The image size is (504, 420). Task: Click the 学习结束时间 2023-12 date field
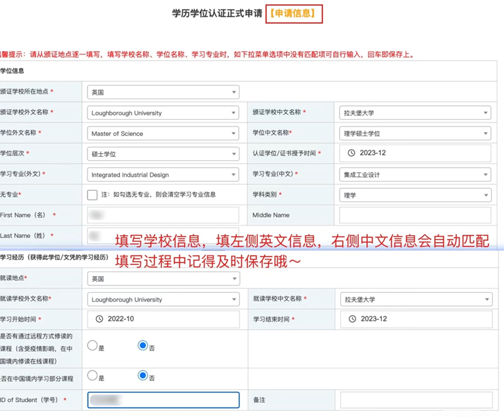[416, 319]
